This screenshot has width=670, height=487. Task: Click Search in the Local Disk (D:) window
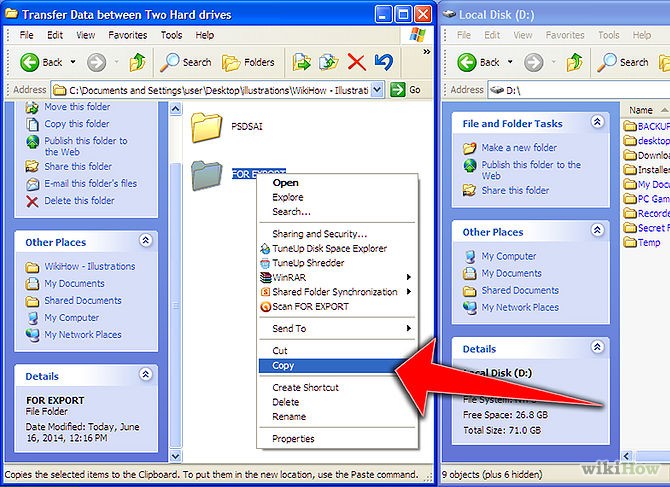coord(623,62)
